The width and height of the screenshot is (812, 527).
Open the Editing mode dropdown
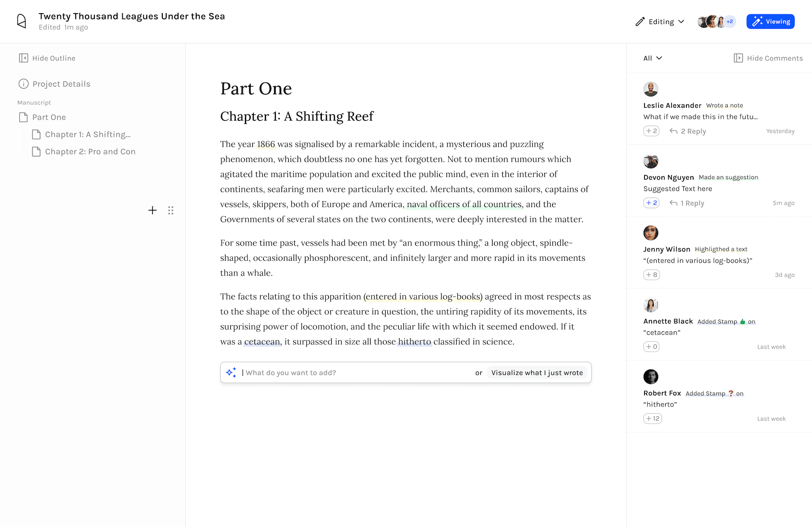[x=660, y=22]
